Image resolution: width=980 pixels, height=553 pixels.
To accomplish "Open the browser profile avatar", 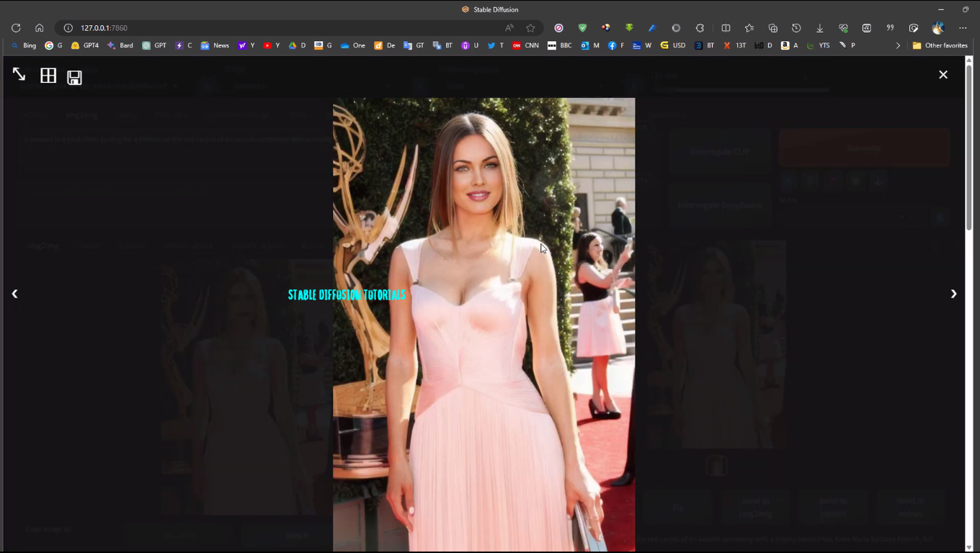I will click(x=937, y=28).
